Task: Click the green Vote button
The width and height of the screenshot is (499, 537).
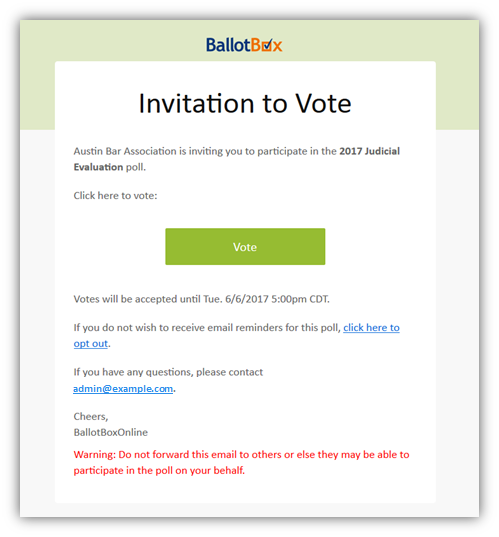Action: tap(245, 247)
